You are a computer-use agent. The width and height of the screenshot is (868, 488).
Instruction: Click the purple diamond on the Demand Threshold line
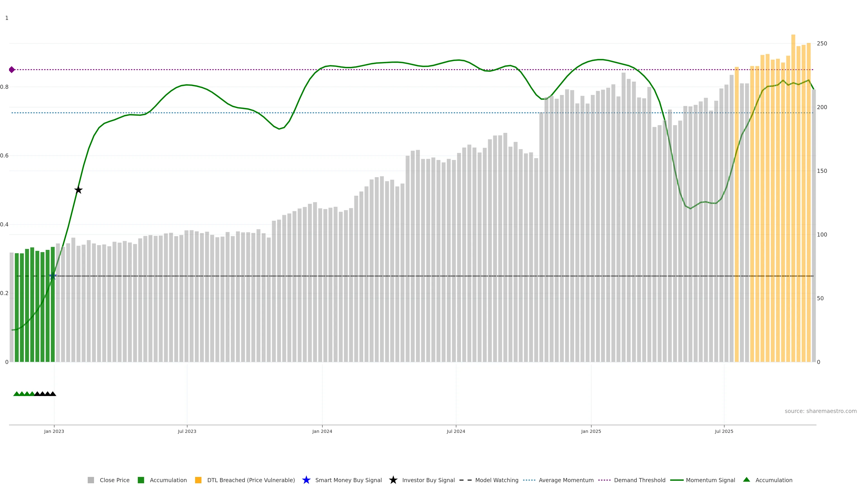click(12, 70)
